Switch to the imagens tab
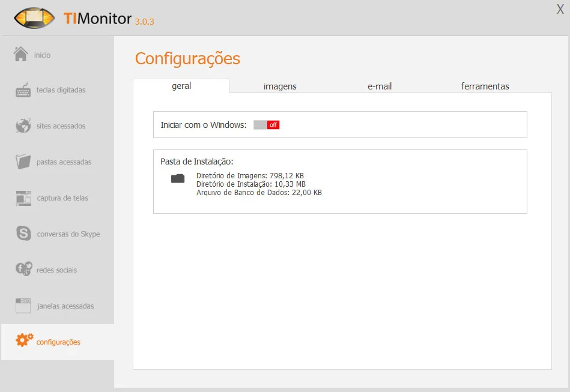Screen dimensions: 570x392 click(280, 86)
